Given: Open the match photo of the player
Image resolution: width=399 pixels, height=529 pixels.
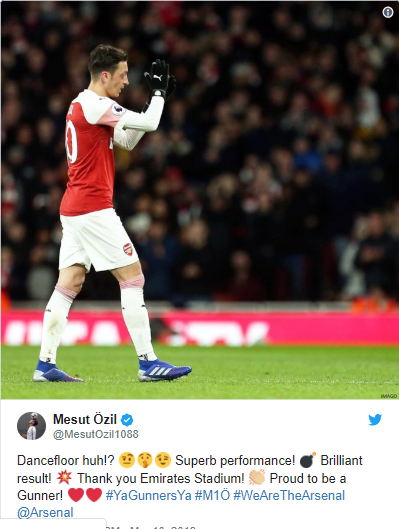Looking at the screenshot, I should click(200, 200).
